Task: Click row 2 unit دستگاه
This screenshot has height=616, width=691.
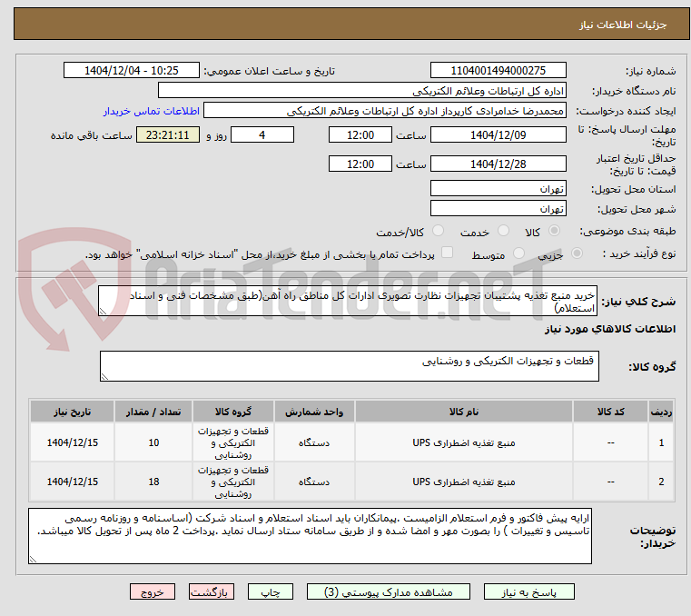Action: pos(314,482)
